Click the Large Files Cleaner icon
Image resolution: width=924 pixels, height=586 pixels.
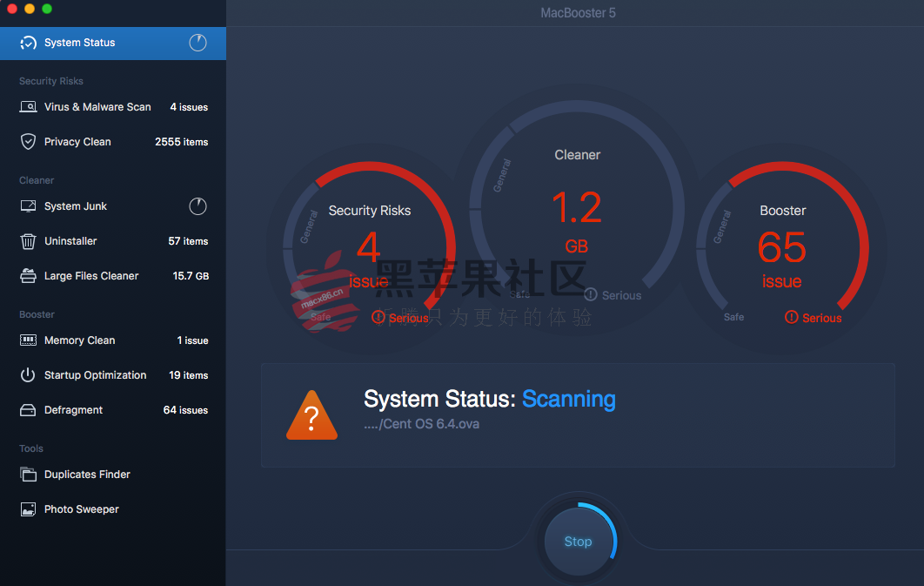pos(29,276)
